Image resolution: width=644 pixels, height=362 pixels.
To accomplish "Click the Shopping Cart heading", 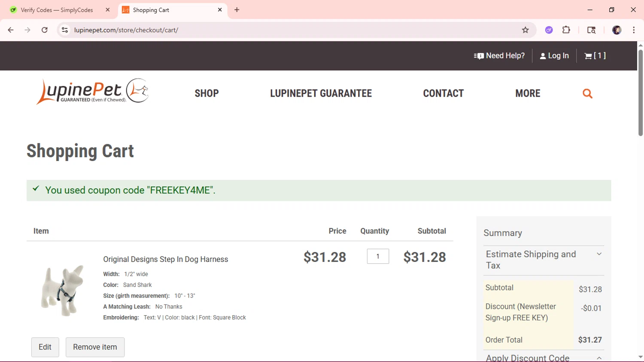I will point(80,151).
